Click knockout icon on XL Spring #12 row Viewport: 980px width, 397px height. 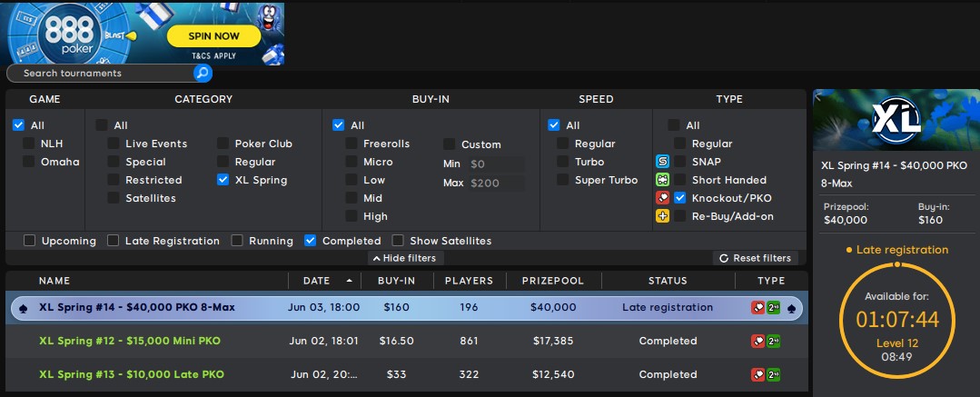[x=757, y=342]
